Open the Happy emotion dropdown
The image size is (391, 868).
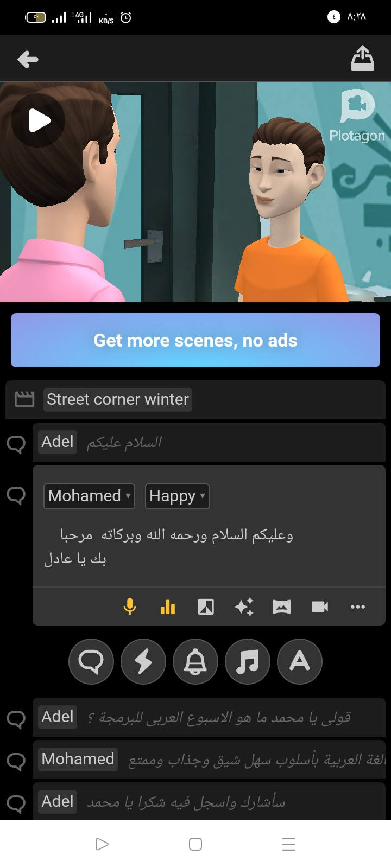coord(177,496)
